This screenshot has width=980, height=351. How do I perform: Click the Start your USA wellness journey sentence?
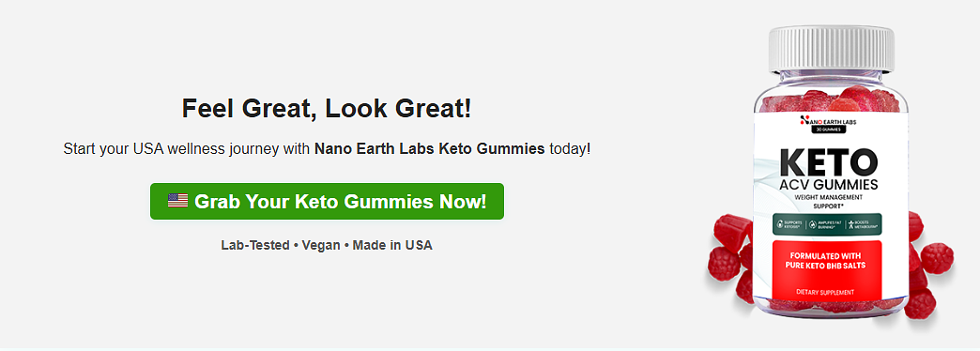point(327,150)
